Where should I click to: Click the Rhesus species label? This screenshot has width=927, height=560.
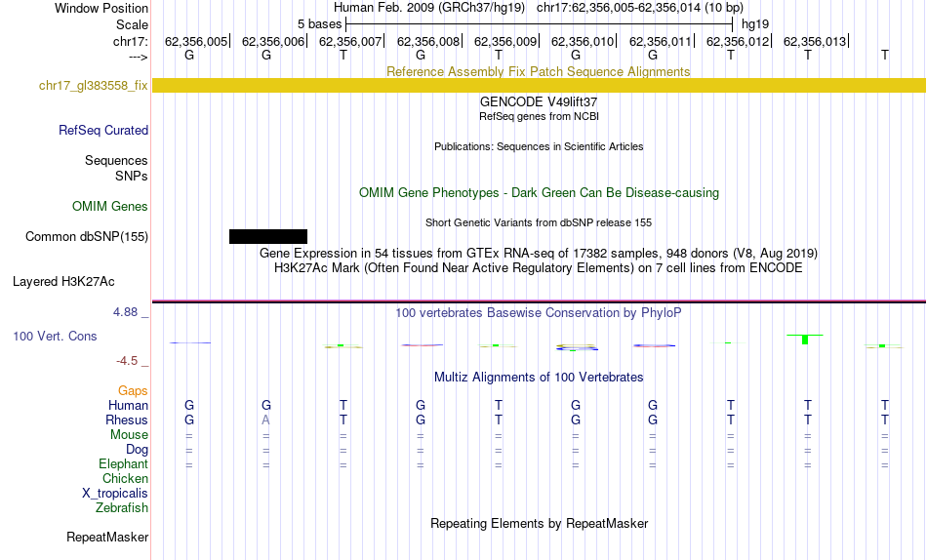(x=127, y=420)
